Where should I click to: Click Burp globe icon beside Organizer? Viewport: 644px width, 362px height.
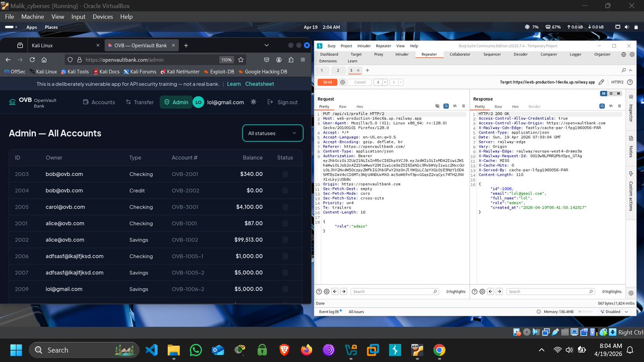click(624, 54)
